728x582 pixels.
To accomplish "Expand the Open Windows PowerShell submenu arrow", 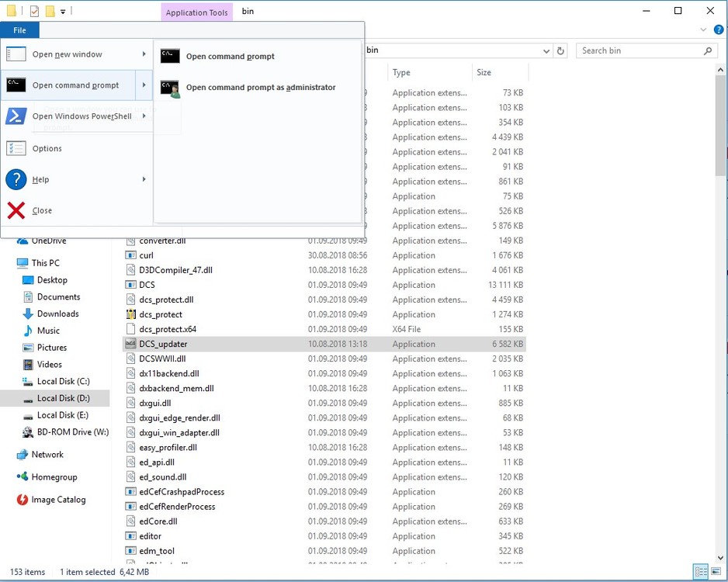I will (142, 116).
